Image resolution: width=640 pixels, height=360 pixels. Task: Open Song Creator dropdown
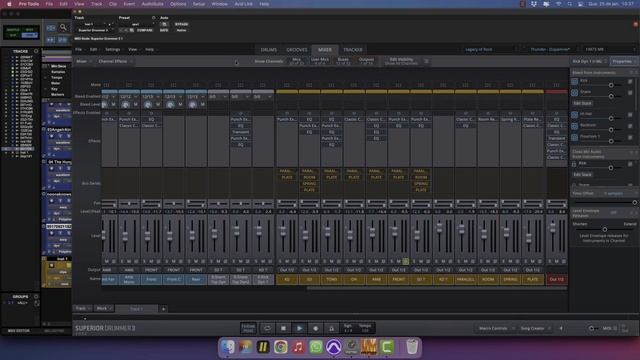[x=535, y=328]
